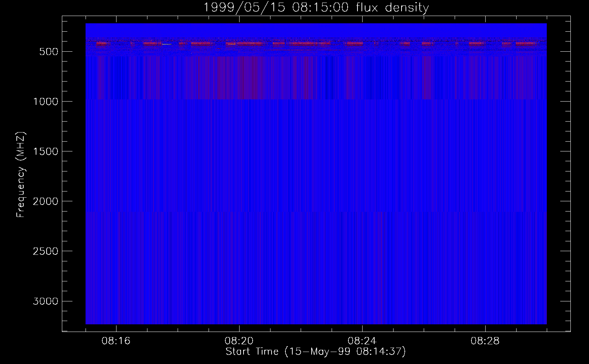Click the 1500 frequency tick label
The width and height of the screenshot is (589, 364).
(x=46, y=151)
